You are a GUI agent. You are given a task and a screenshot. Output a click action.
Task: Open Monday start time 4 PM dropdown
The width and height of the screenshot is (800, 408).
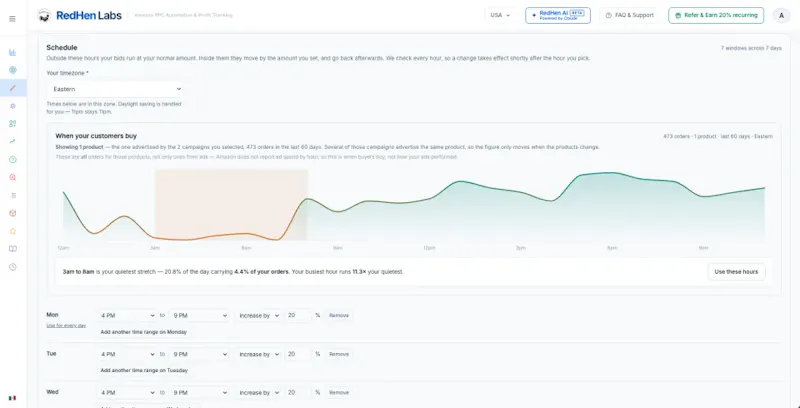(x=128, y=316)
